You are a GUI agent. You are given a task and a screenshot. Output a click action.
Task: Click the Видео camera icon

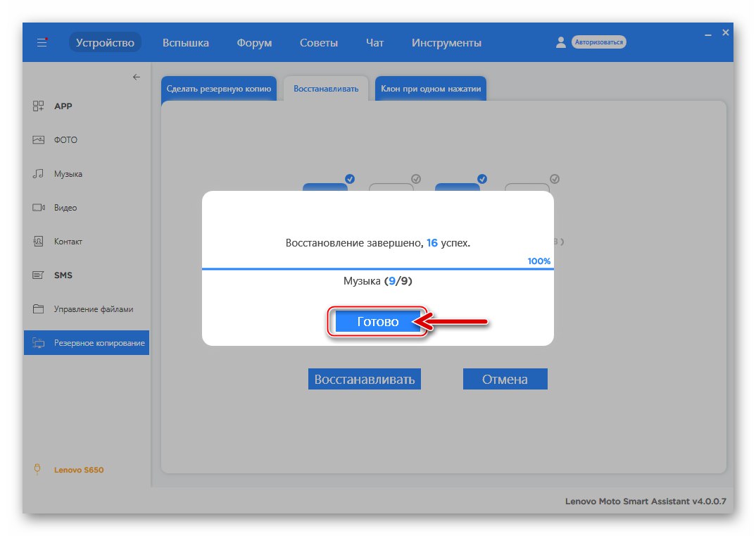click(x=38, y=208)
